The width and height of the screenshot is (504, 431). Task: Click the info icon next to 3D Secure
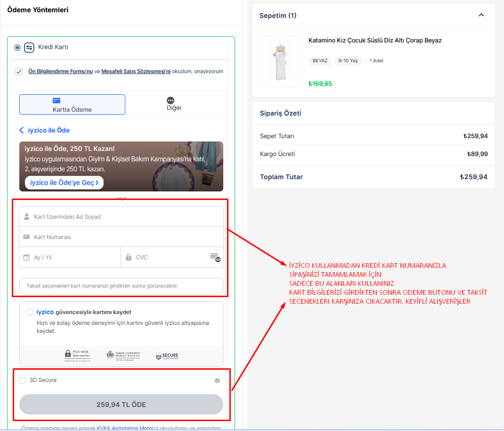(x=217, y=381)
